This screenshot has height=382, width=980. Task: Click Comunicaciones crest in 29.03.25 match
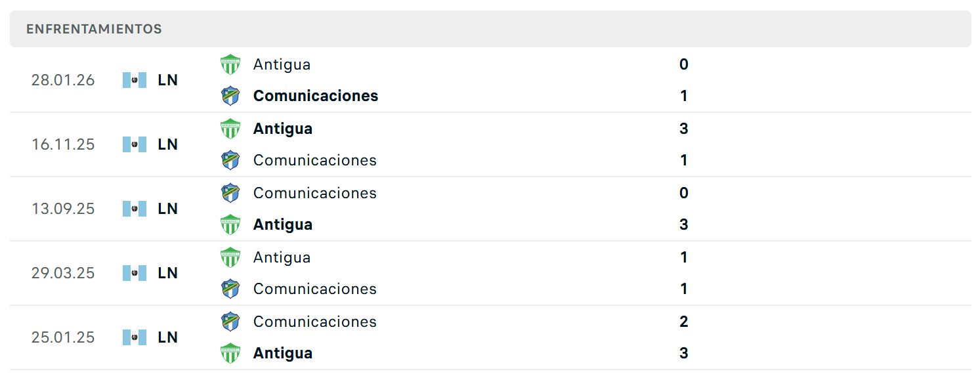230,289
